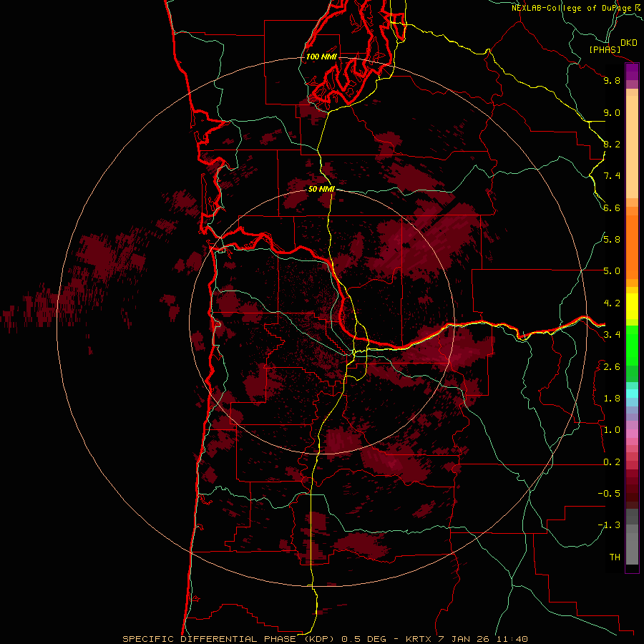Click the KRTX 7 JAN 26 11:40 timestamp
This screenshot has width=644, height=644.
click(x=467, y=639)
